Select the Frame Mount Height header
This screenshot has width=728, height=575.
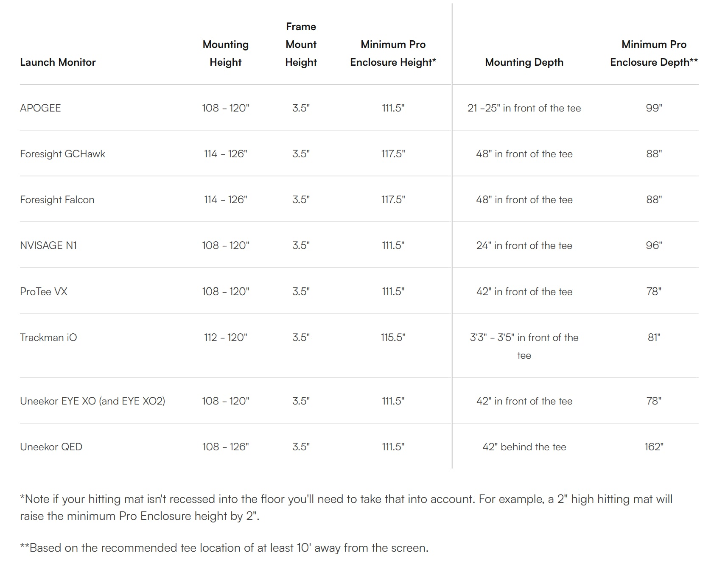click(301, 45)
